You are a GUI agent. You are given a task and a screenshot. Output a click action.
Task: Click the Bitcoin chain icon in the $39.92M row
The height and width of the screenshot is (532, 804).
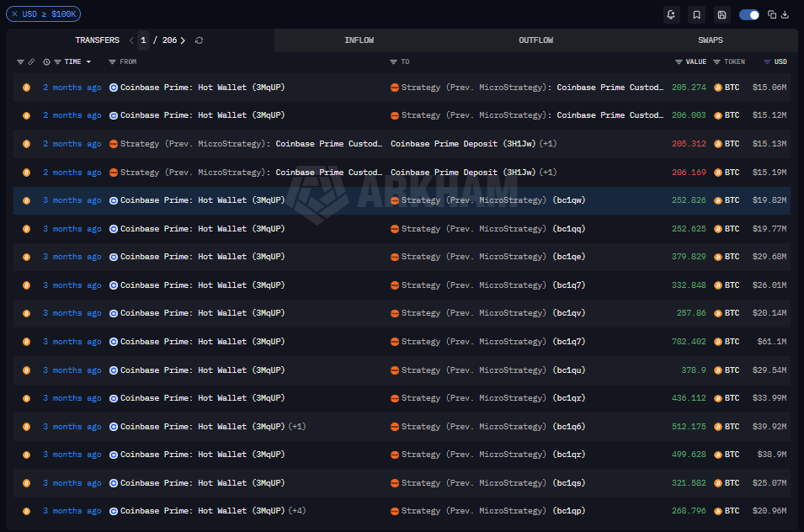26,427
